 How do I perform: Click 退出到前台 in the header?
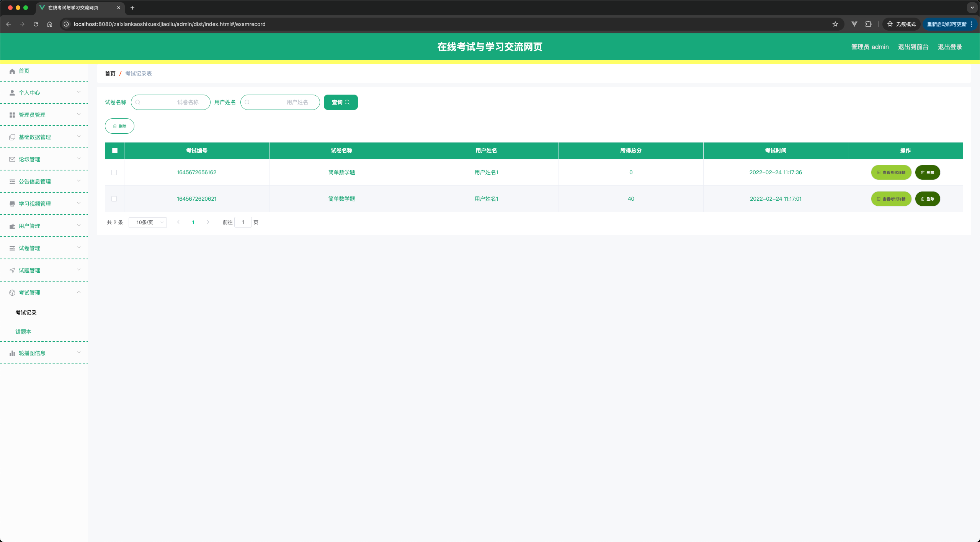click(913, 47)
